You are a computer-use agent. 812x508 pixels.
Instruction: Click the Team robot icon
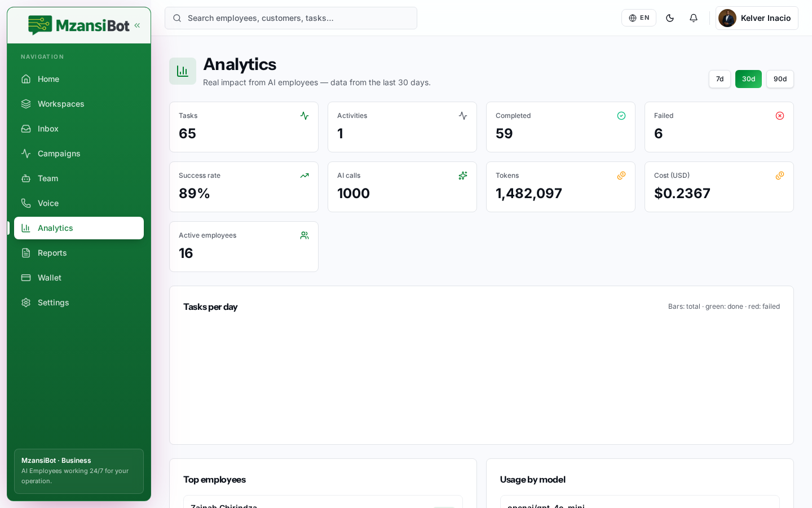click(x=26, y=178)
